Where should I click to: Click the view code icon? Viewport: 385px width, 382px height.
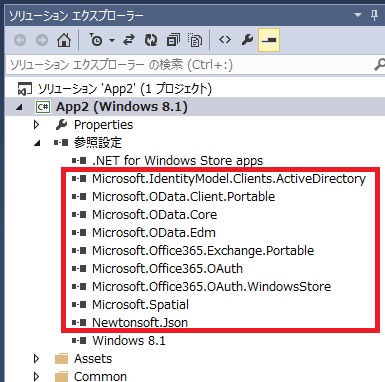tap(225, 40)
